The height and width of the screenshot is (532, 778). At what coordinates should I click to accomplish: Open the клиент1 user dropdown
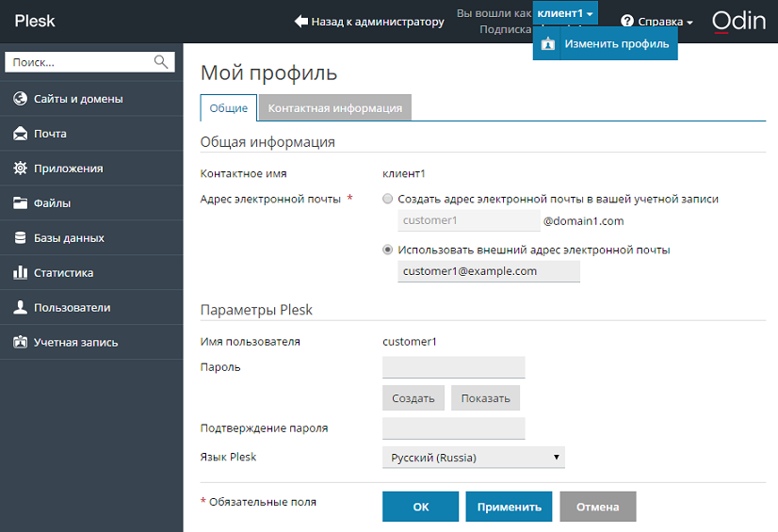(x=565, y=13)
